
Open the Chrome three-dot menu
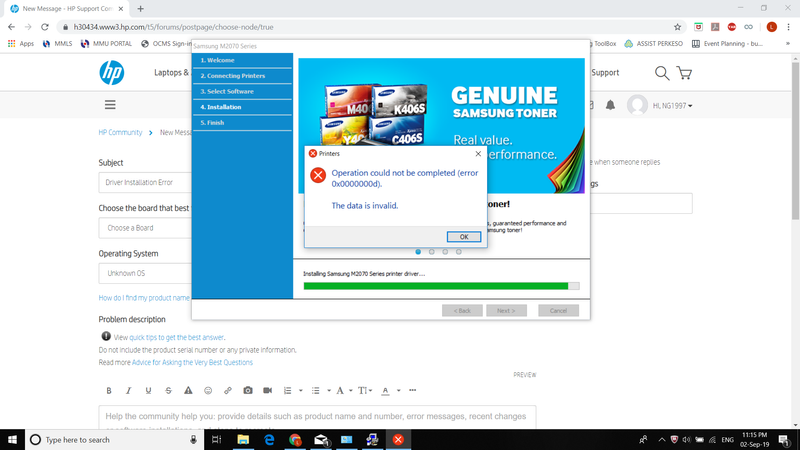(x=788, y=27)
